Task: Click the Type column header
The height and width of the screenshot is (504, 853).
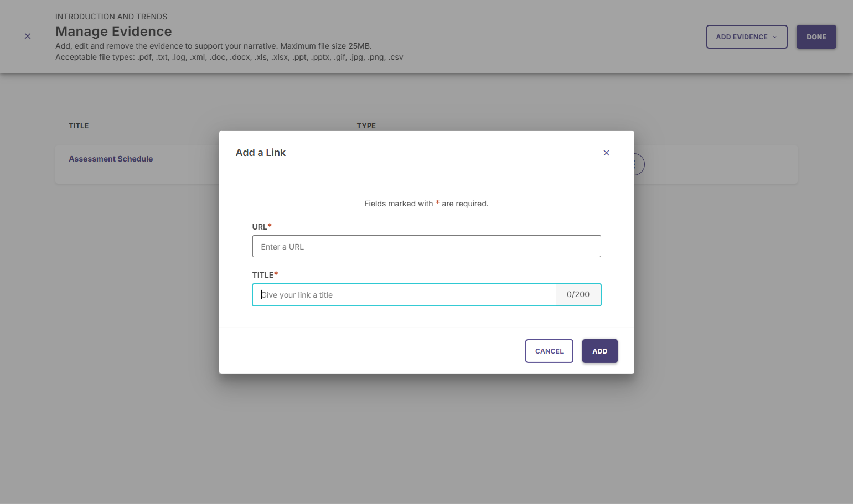Action: (366, 126)
